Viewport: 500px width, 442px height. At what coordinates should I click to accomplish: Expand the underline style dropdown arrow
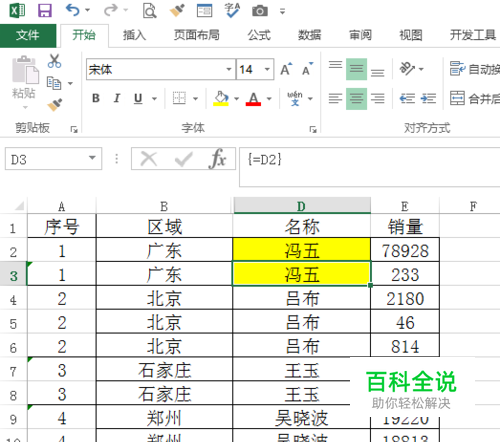154,99
